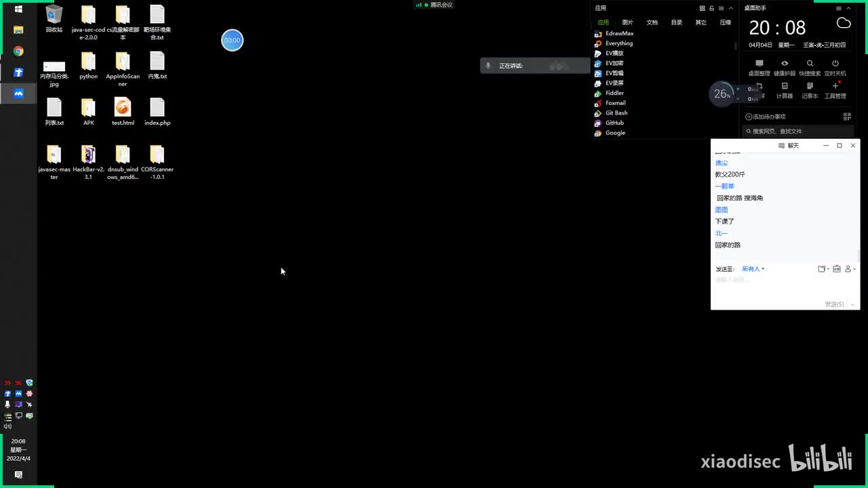
Task: Open 快捷搜索 quick search tool
Action: tap(810, 68)
